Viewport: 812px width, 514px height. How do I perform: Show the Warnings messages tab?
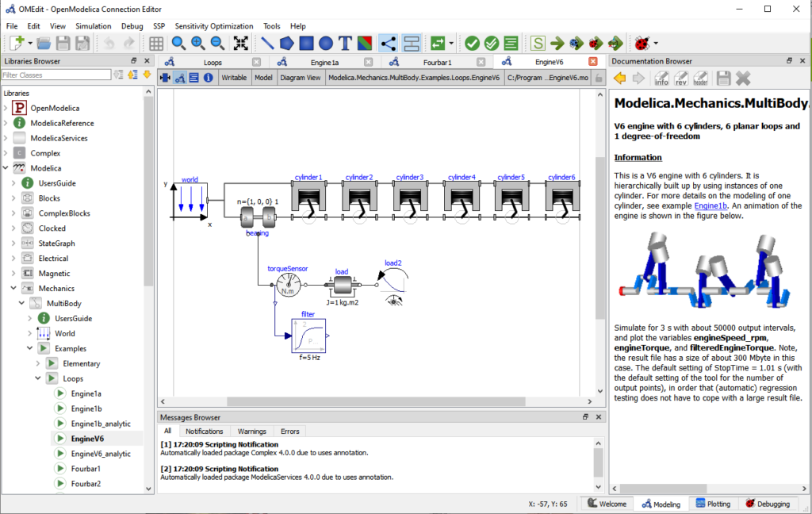click(x=251, y=431)
